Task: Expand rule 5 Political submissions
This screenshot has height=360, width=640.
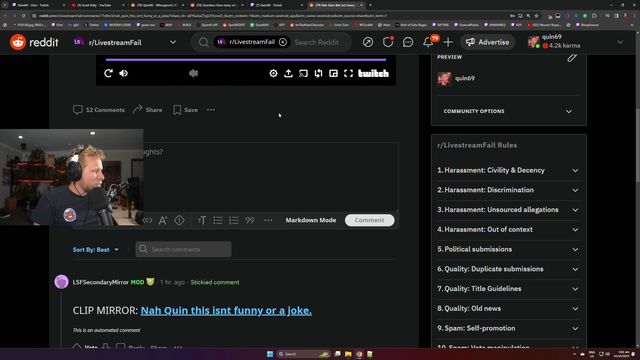Action: (x=509, y=249)
